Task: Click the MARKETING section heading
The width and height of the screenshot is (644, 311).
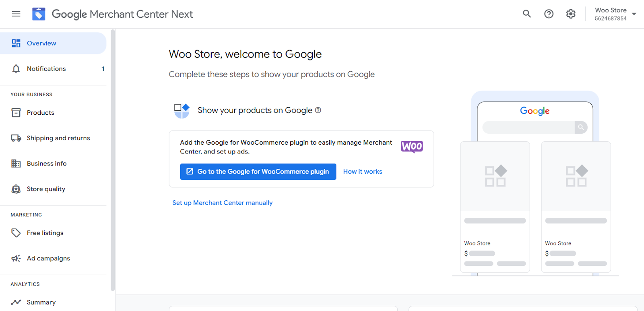Action: (26, 215)
